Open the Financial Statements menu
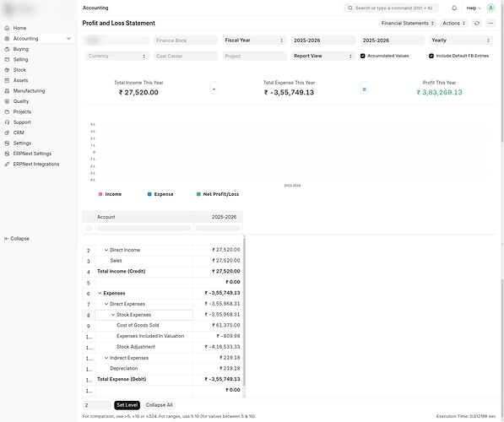The width and height of the screenshot is (504, 422). click(x=408, y=23)
